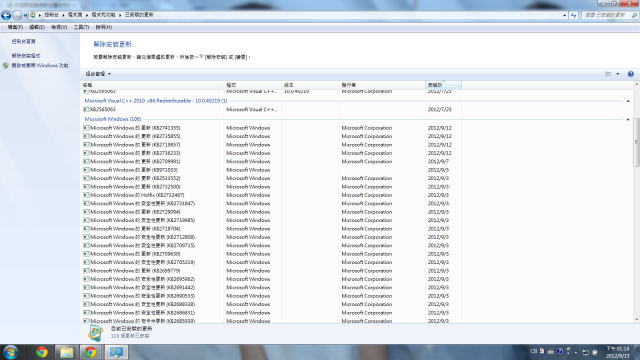The height and width of the screenshot is (360, 640).
Task: Click 程式和功能 in the address breadcrumb
Action: pos(103,15)
